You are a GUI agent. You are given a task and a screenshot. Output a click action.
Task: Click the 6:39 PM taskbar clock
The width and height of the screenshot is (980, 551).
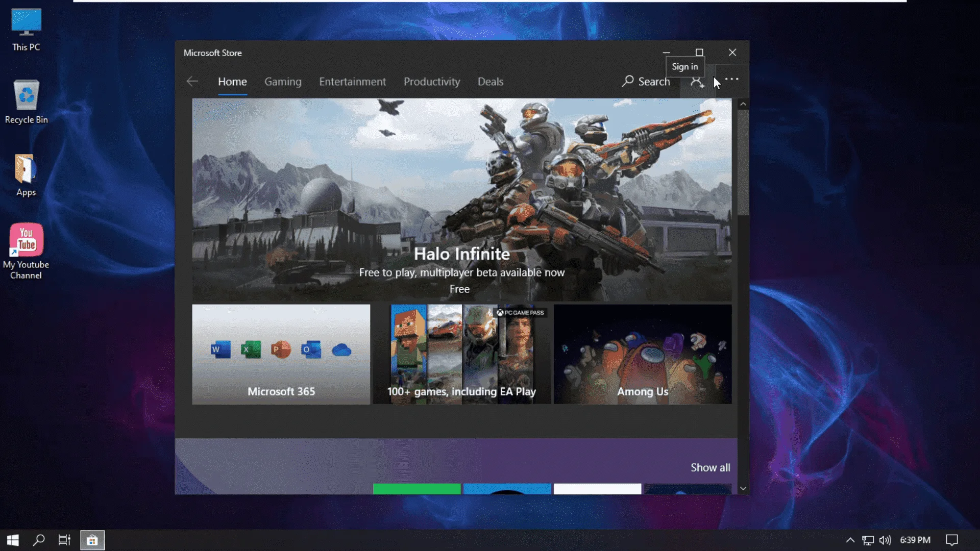pos(915,540)
